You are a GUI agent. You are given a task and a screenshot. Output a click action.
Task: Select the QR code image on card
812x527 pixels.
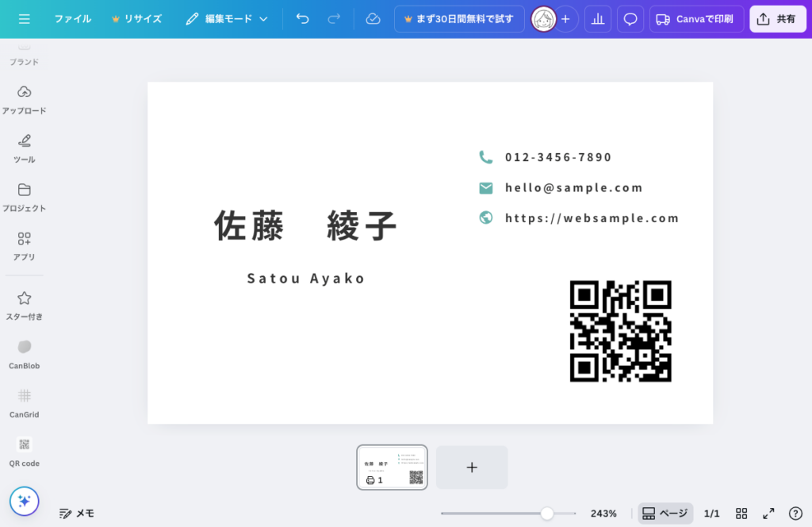coord(620,331)
